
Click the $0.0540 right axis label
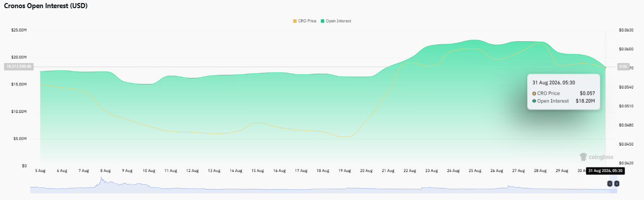pyautogui.click(x=626, y=87)
